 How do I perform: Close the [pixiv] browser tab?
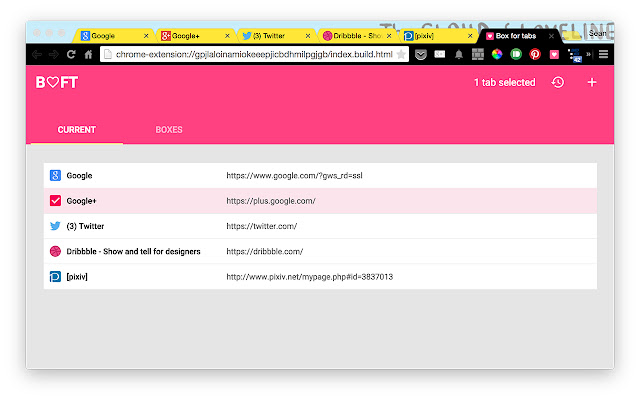pos(470,36)
